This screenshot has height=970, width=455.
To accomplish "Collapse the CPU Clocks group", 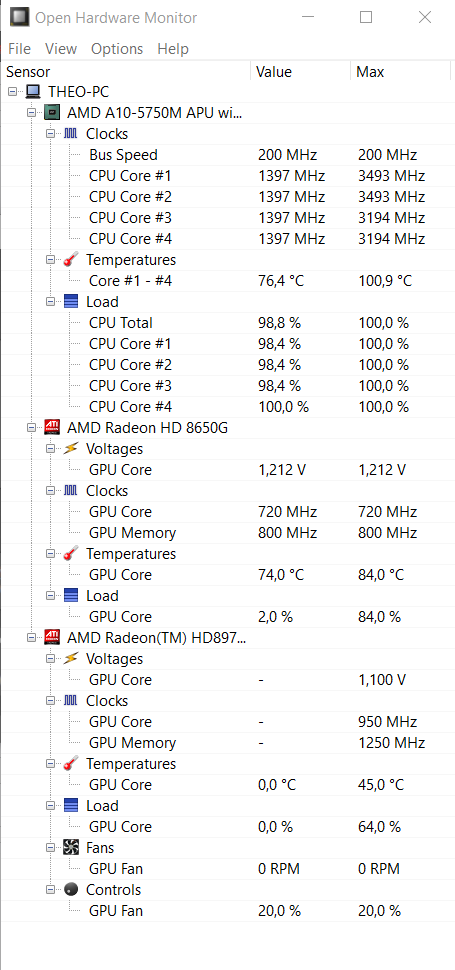I will (x=51, y=134).
